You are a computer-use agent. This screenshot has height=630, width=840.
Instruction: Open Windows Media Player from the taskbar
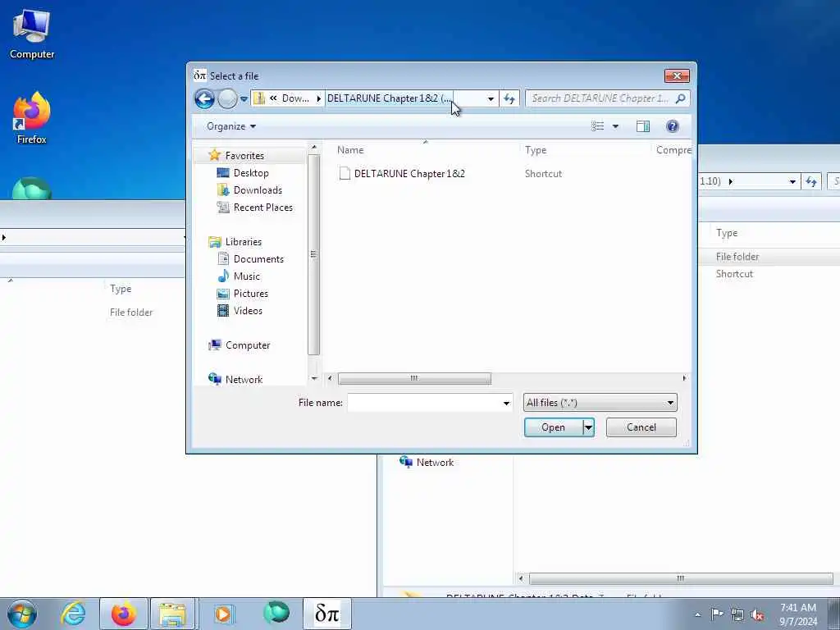pyautogui.click(x=223, y=614)
